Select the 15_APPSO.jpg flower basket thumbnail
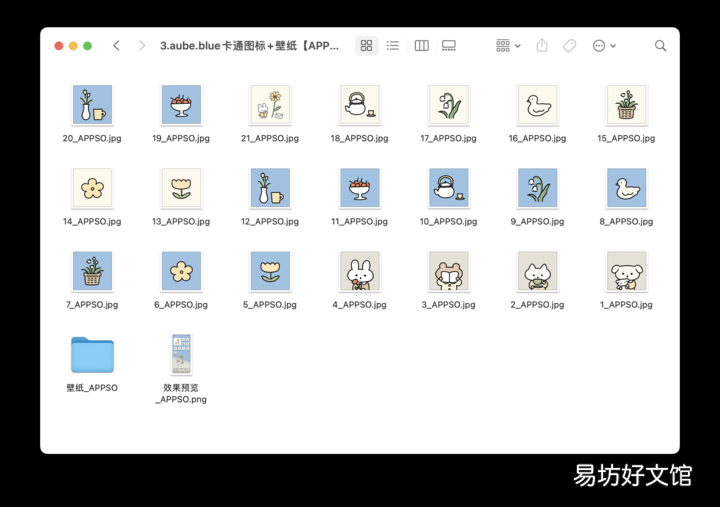The image size is (720, 507). coord(627,105)
